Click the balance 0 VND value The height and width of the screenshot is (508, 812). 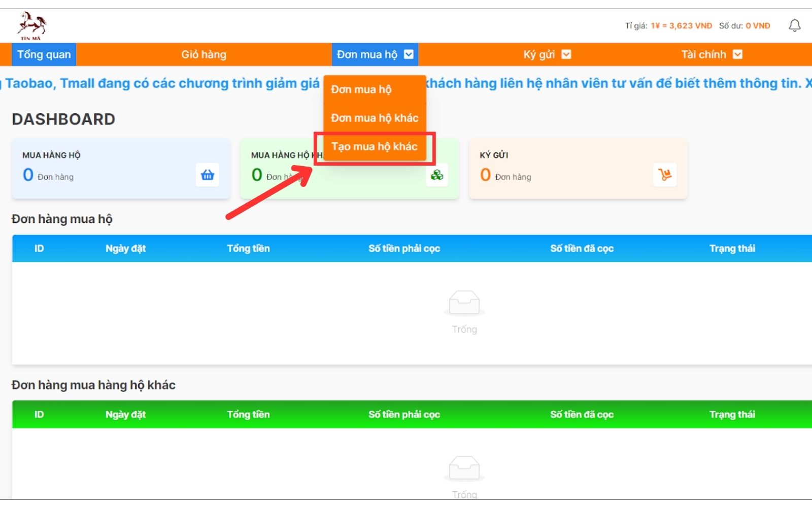click(x=758, y=25)
